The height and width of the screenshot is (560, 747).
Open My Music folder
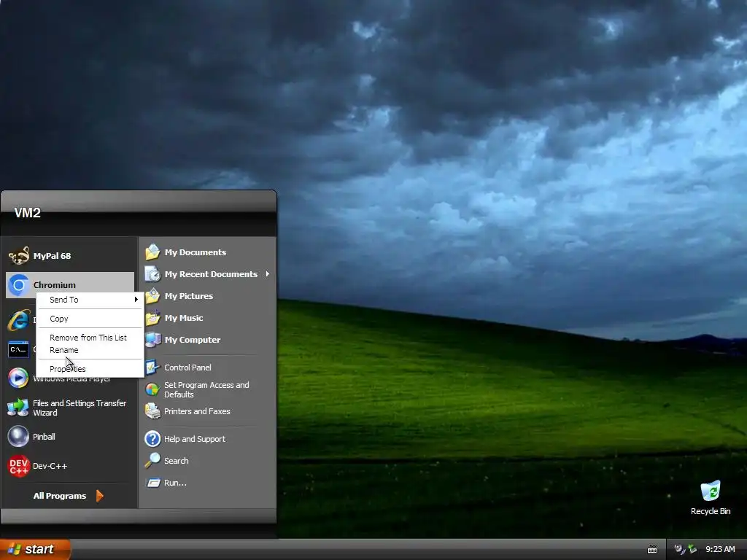coord(208,318)
